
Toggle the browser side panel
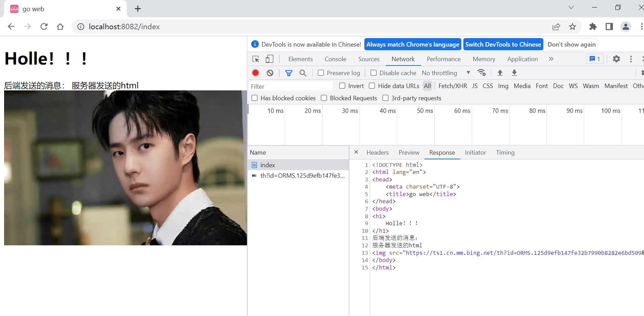609,27
